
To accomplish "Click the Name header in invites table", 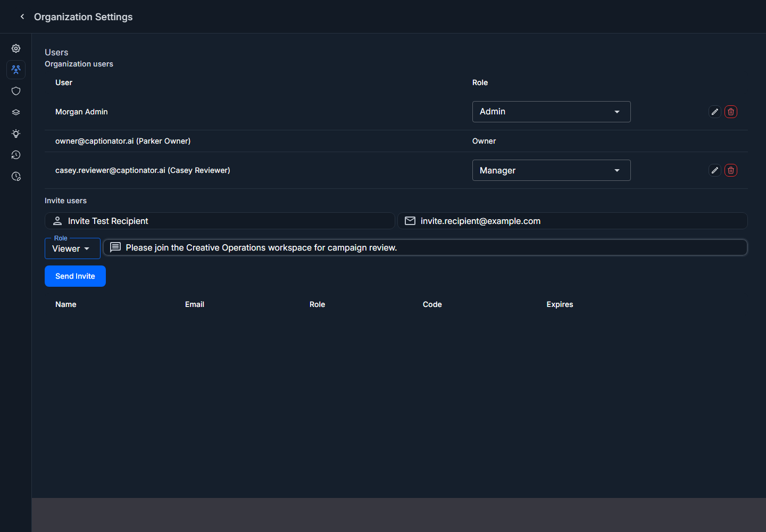I will 66,304.
